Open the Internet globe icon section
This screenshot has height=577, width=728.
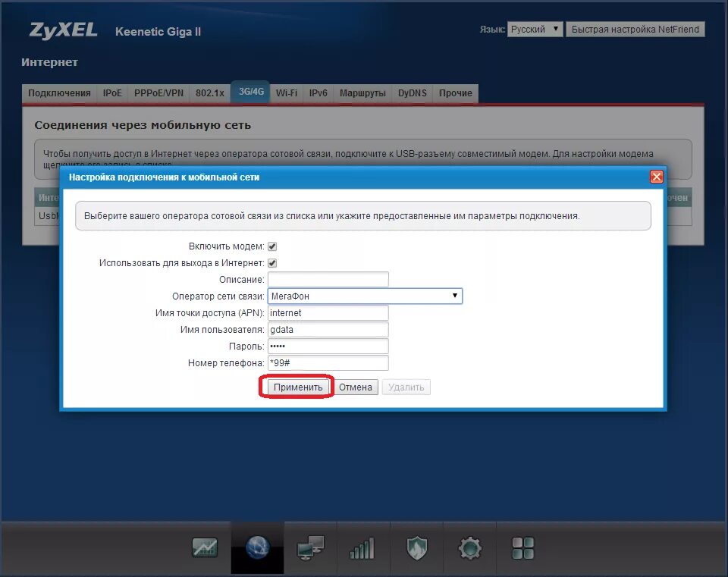[257, 547]
